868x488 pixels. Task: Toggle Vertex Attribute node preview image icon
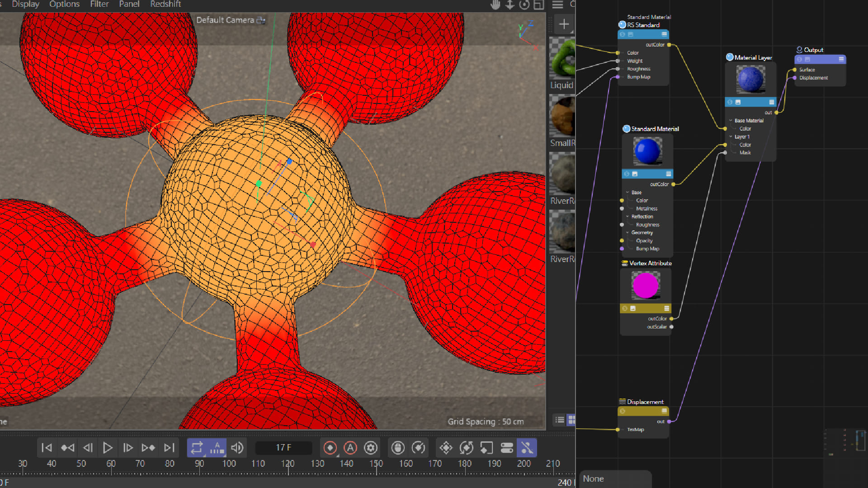click(x=633, y=308)
